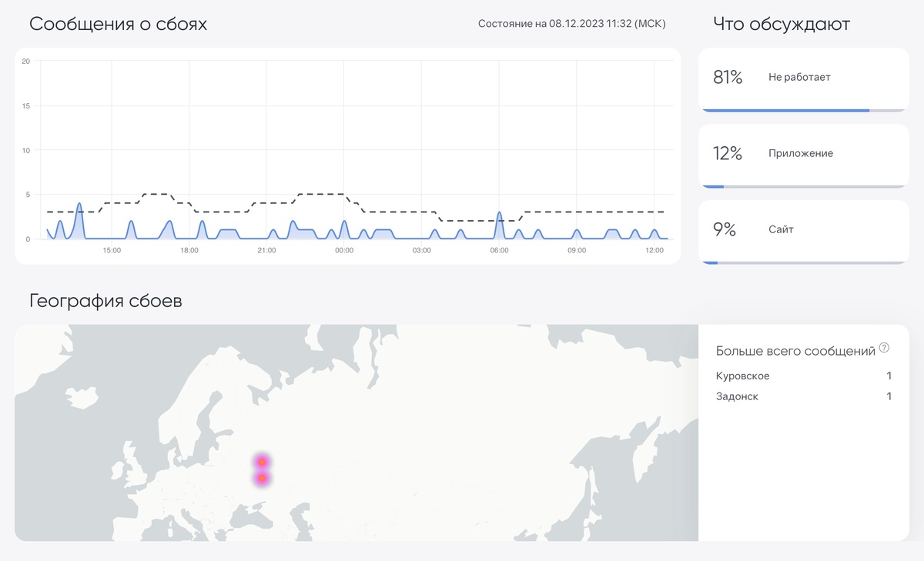Screen dimensions: 924x561
Task: Click the "География сбоев" heading
Action: (105, 301)
